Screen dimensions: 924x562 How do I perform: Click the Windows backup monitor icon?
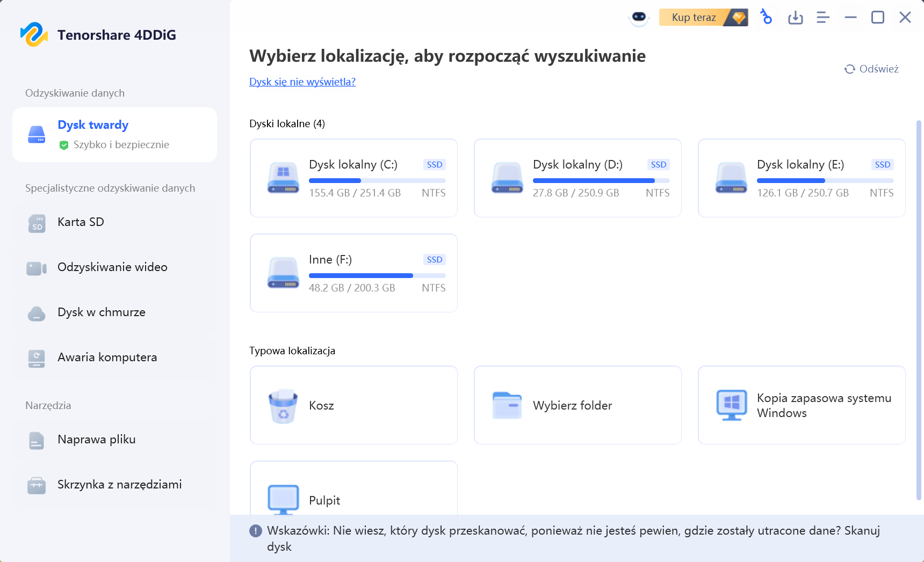click(731, 405)
